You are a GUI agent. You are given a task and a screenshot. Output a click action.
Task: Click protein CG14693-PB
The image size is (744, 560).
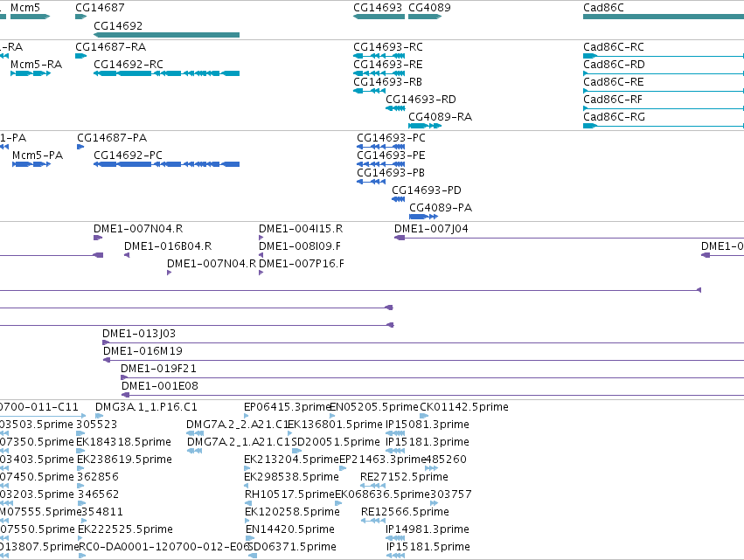(371, 182)
